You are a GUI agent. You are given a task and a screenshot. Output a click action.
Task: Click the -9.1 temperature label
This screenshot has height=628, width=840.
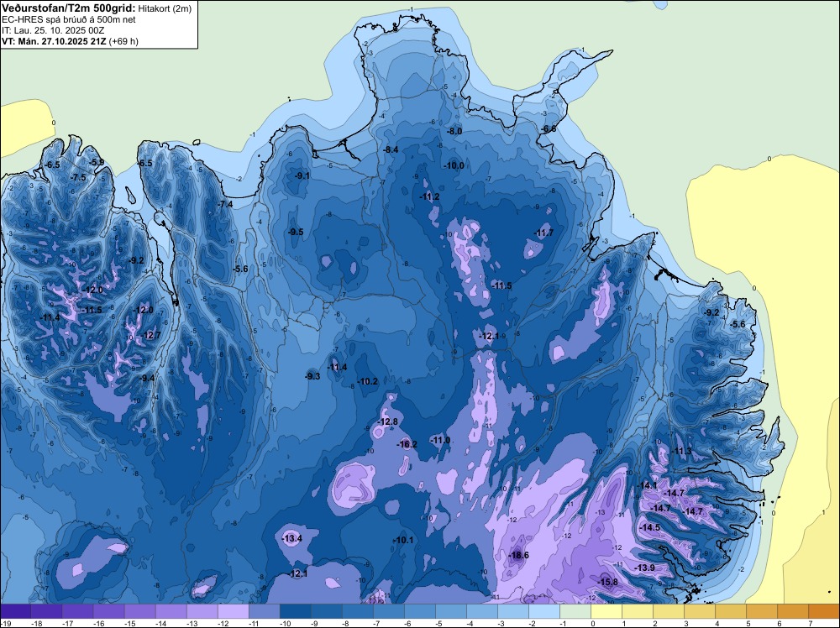tap(302, 175)
